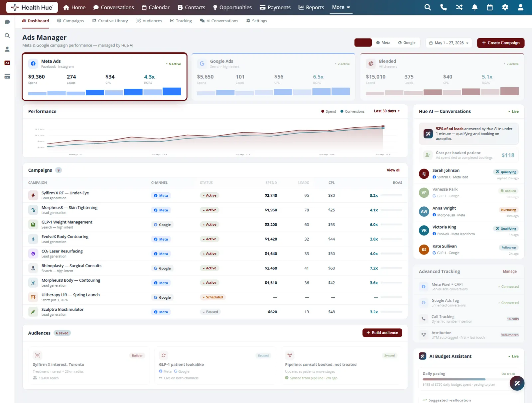This screenshot has height=403, width=532.
Task: Select the Meta channel filter
Action: [383, 43]
